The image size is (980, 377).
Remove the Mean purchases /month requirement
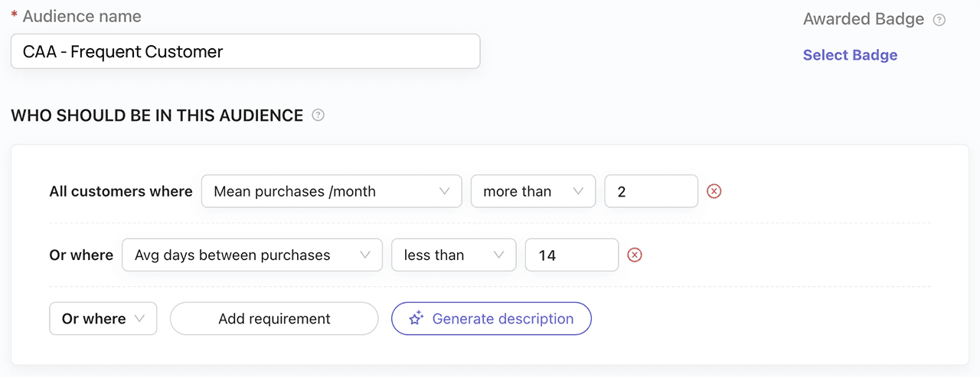coord(714,191)
